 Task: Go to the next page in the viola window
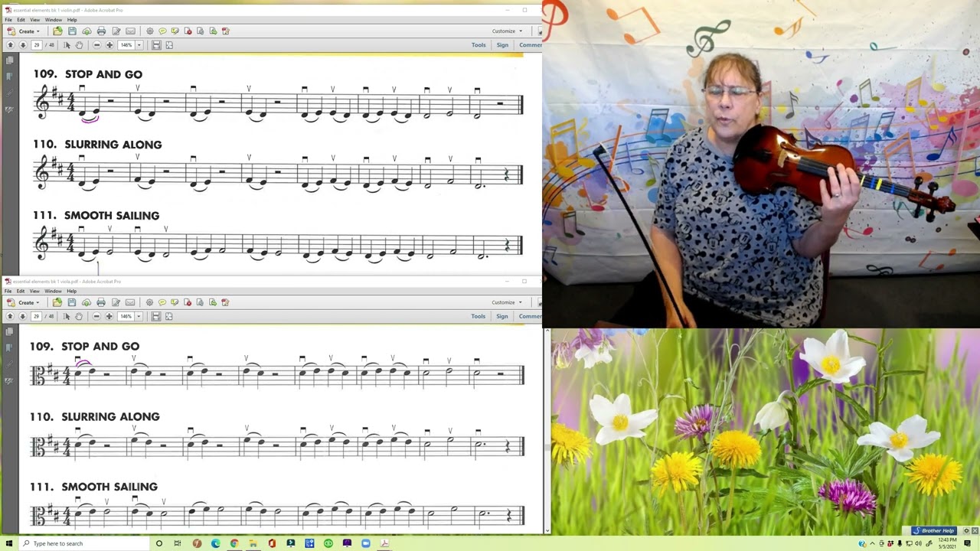23,316
